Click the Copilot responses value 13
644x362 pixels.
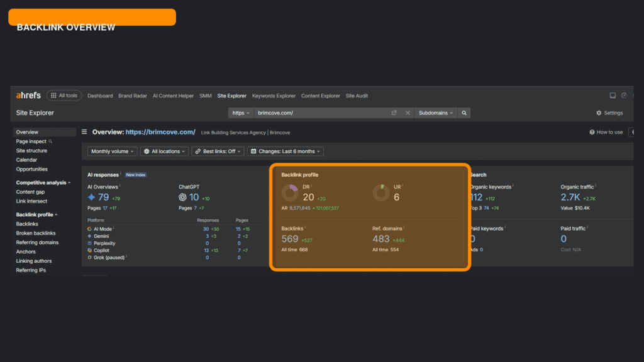pos(206,250)
